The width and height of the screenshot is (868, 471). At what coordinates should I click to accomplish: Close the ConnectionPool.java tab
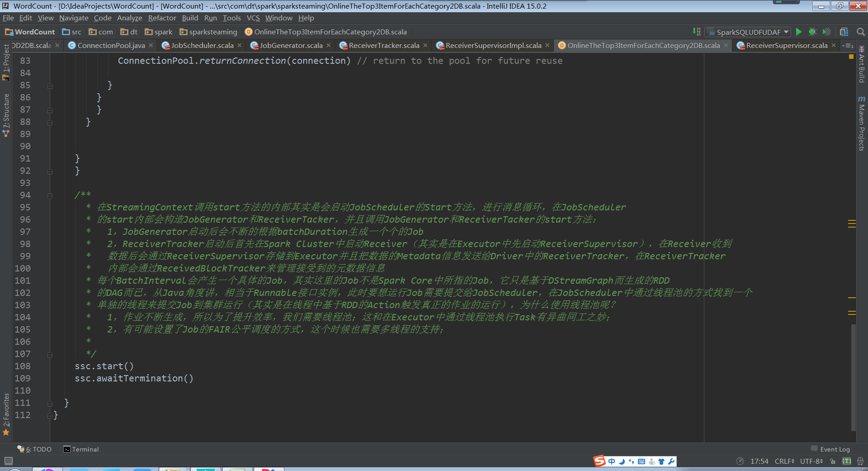151,45
